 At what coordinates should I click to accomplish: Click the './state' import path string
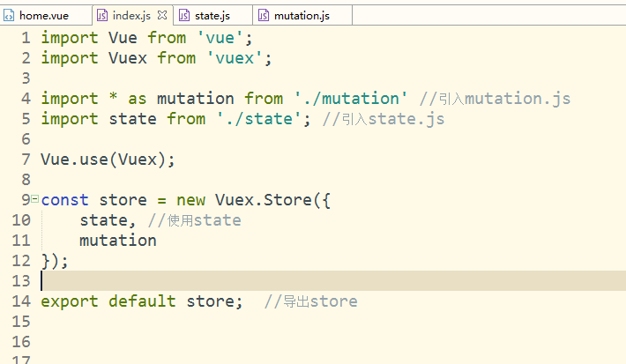pyautogui.click(x=263, y=119)
